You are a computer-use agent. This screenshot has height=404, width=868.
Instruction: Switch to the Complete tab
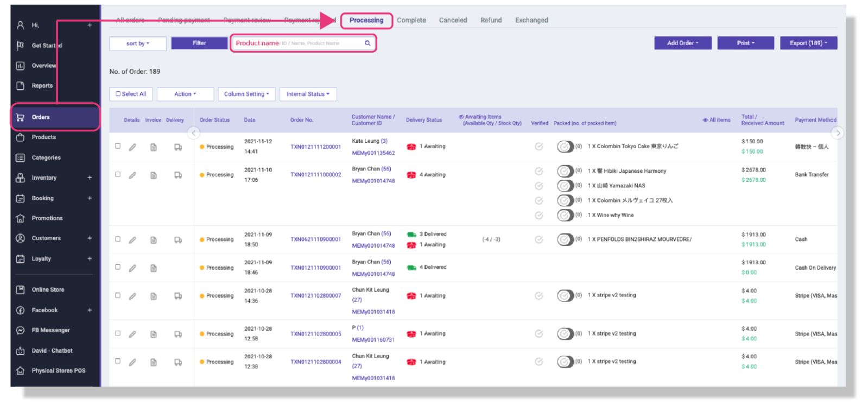coord(411,20)
